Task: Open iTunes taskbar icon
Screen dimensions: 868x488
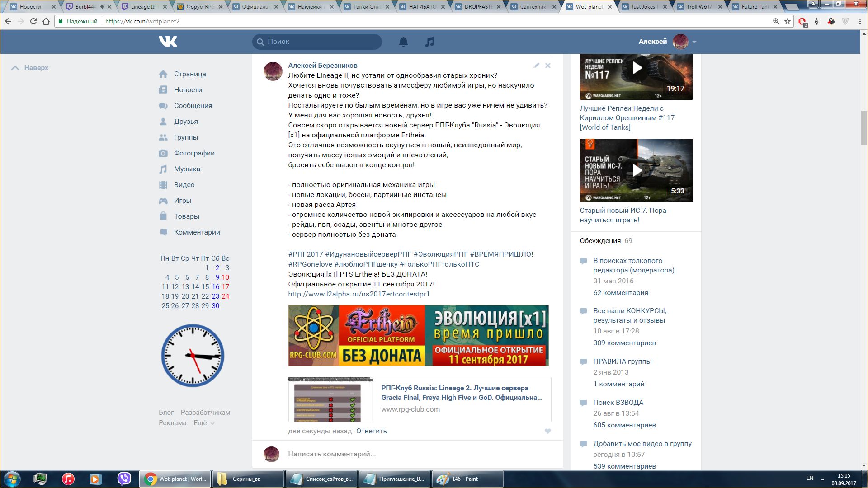Action: (x=68, y=479)
